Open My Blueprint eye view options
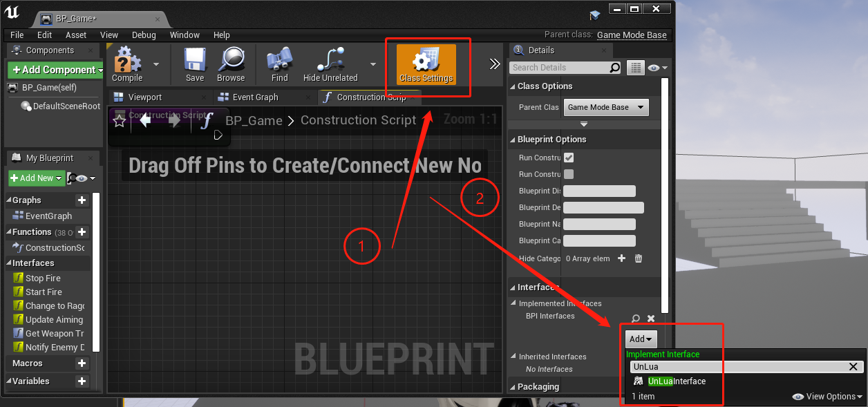 86,178
